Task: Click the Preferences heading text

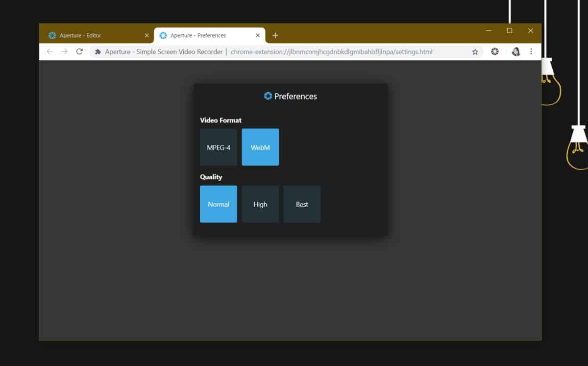Action: click(x=295, y=97)
